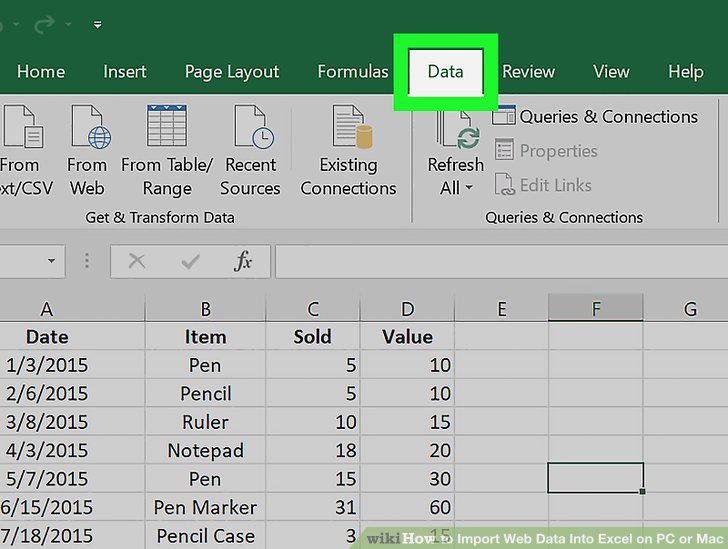
Task: Open the Review tab
Action: (x=528, y=72)
